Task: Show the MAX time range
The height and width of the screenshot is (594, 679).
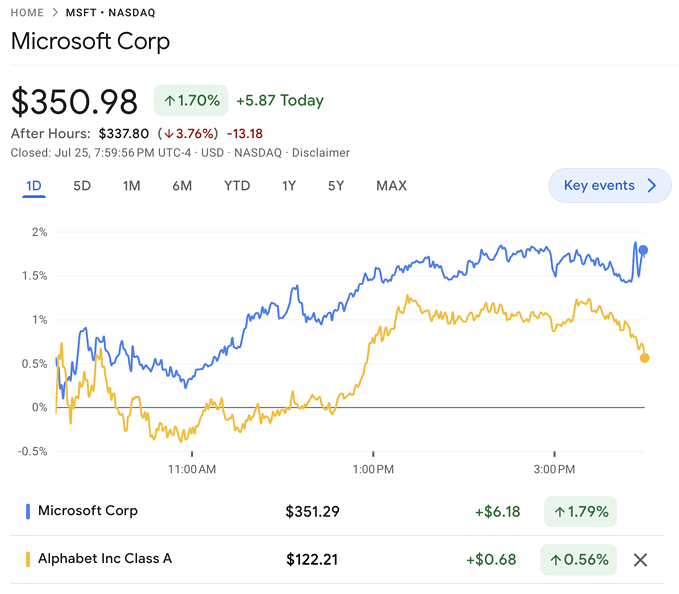Action: (391, 186)
